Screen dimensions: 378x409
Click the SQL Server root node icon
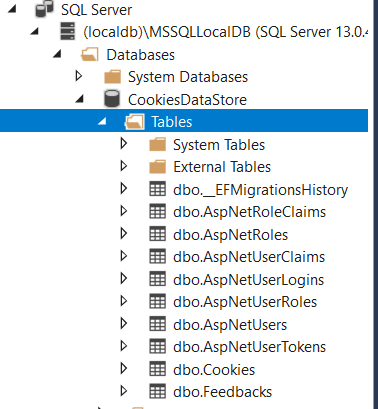45,9
